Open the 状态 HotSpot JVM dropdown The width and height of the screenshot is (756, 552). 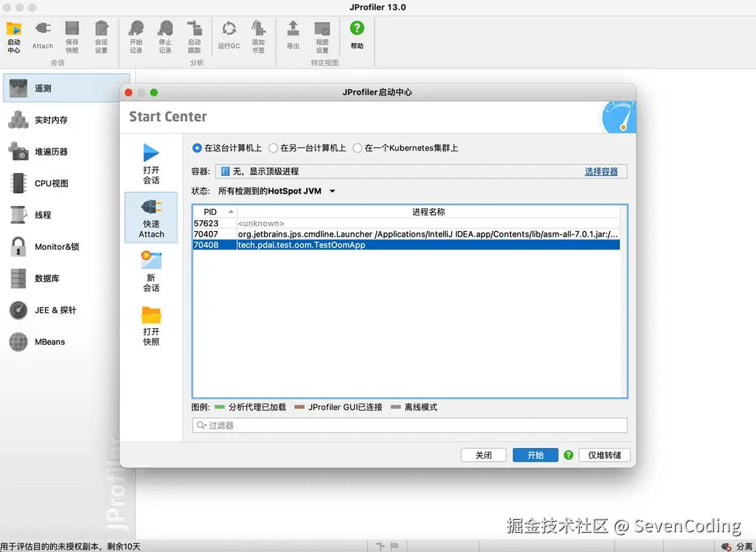coord(277,191)
